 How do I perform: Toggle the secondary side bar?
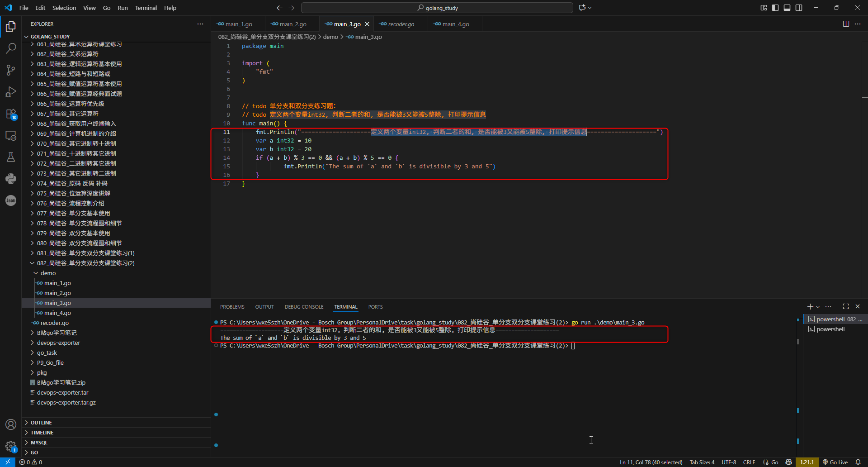click(799, 8)
